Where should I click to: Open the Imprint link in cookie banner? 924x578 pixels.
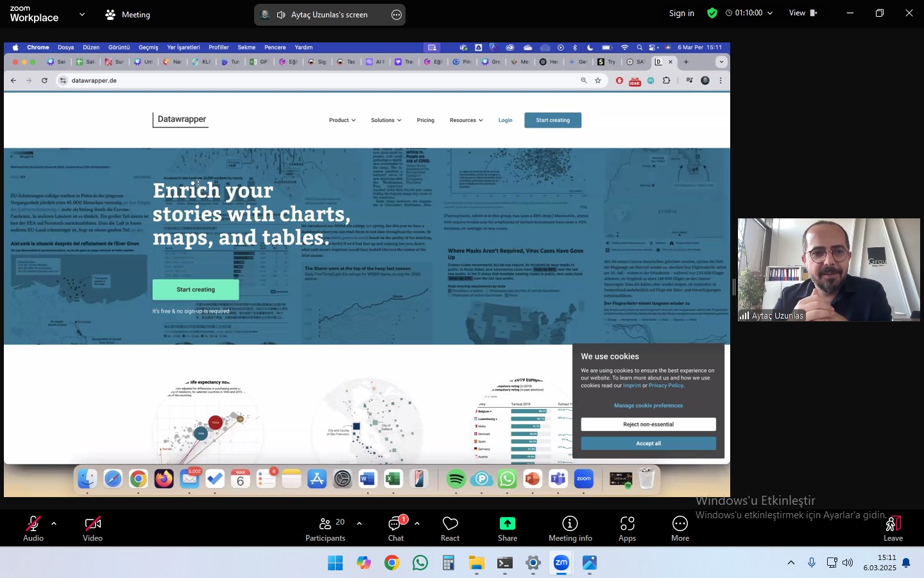[632, 385]
